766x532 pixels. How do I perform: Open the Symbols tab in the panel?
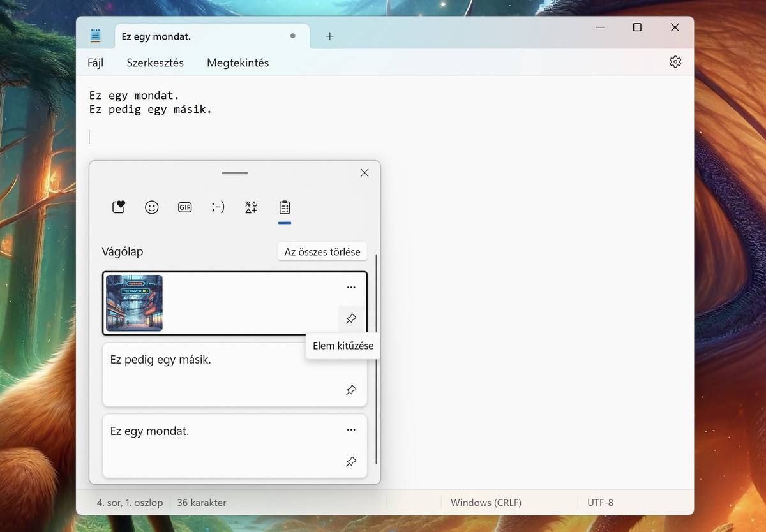click(x=252, y=207)
